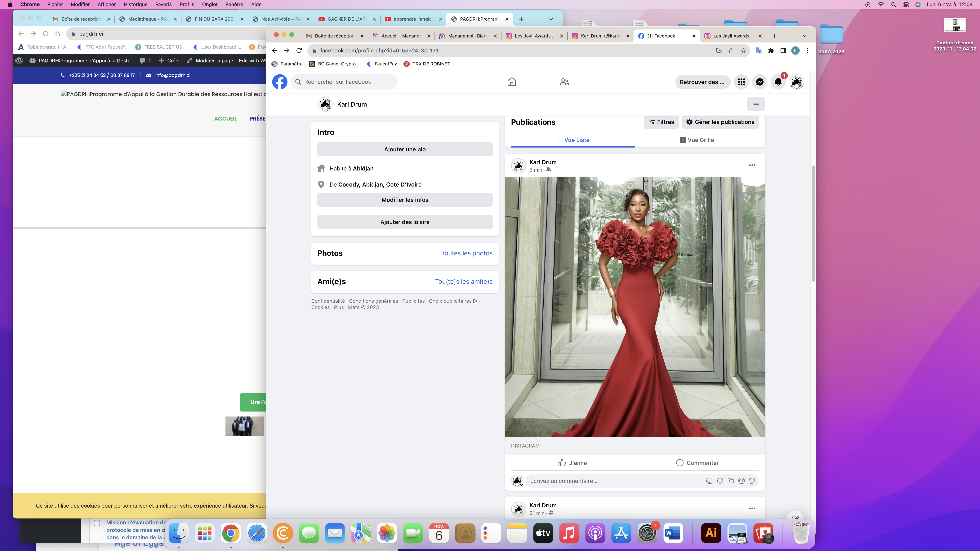Click the emoji icon in comment box
Viewport: 980px width, 551px height.
coord(720,481)
